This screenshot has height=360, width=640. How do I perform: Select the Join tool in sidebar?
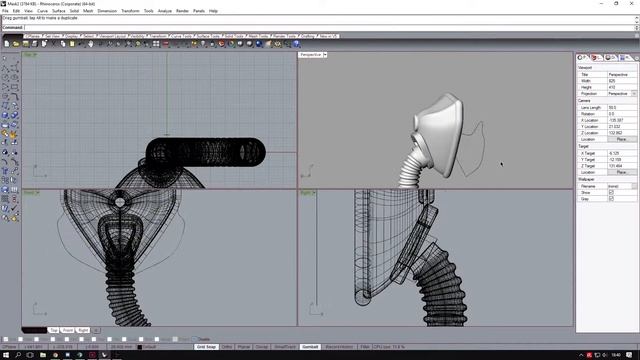[5, 133]
